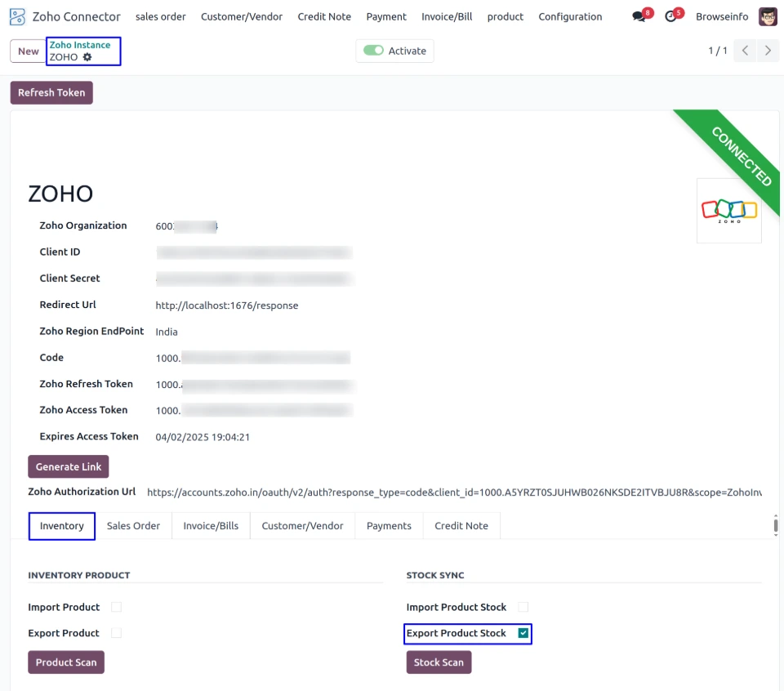Image resolution: width=784 pixels, height=691 pixels.
Task: Open the Configuration menu
Action: pos(570,16)
